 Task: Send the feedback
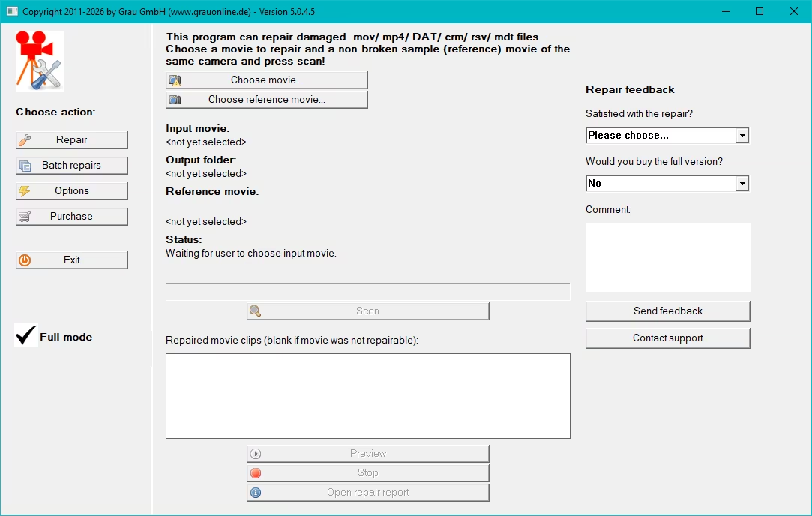667,310
